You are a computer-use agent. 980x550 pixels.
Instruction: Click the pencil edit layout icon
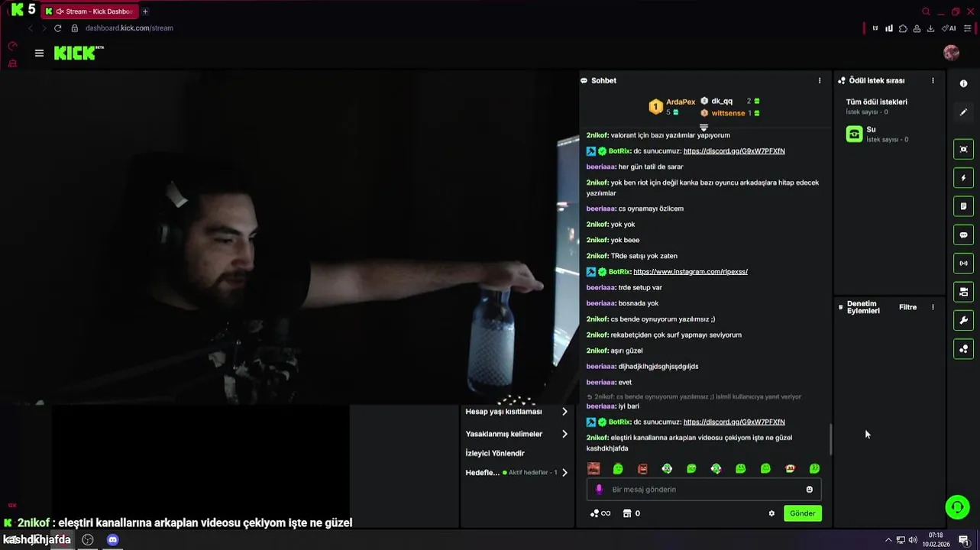coord(963,112)
